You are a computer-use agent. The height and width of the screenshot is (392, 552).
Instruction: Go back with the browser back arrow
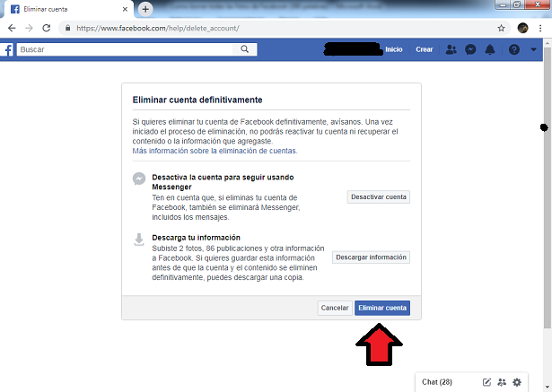tap(12, 28)
